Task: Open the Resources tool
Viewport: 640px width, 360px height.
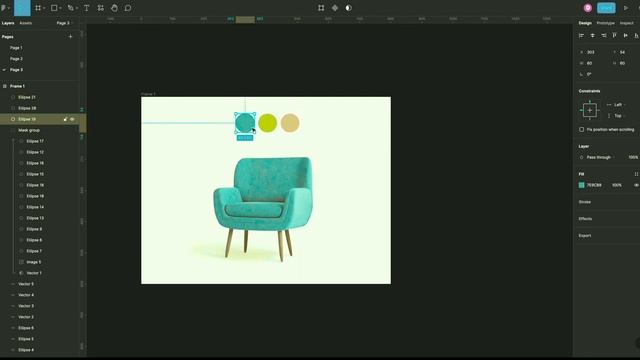Action: 100,8
